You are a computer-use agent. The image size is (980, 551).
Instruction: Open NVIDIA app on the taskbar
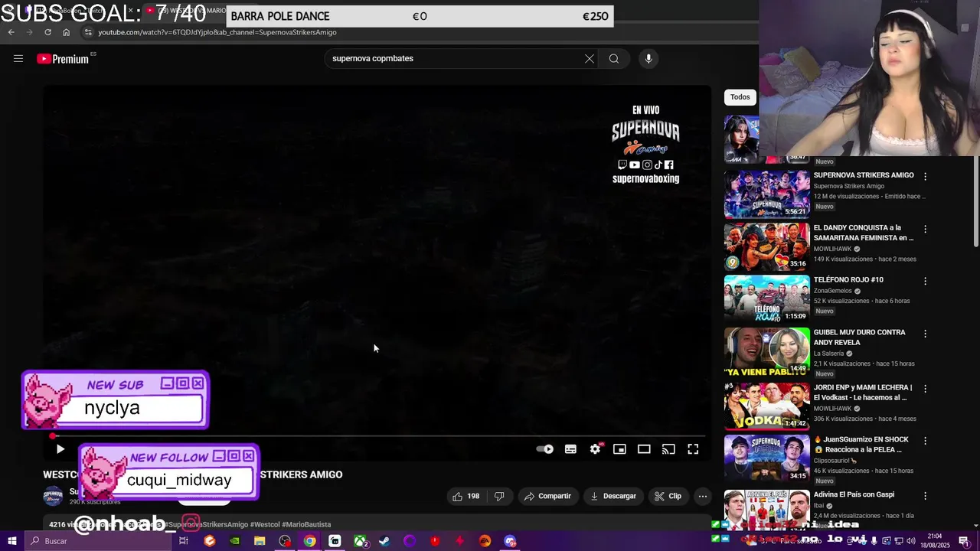[235, 541]
